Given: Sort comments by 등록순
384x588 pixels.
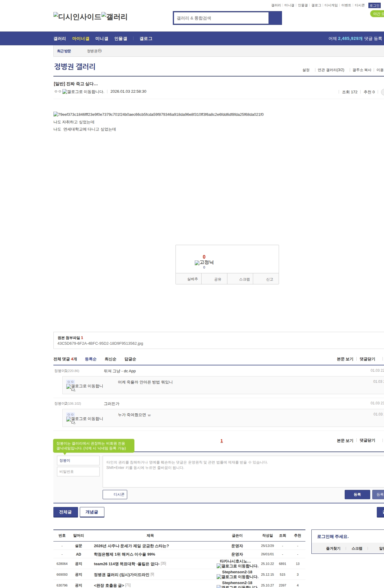Looking at the screenshot, I should [91, 359].
